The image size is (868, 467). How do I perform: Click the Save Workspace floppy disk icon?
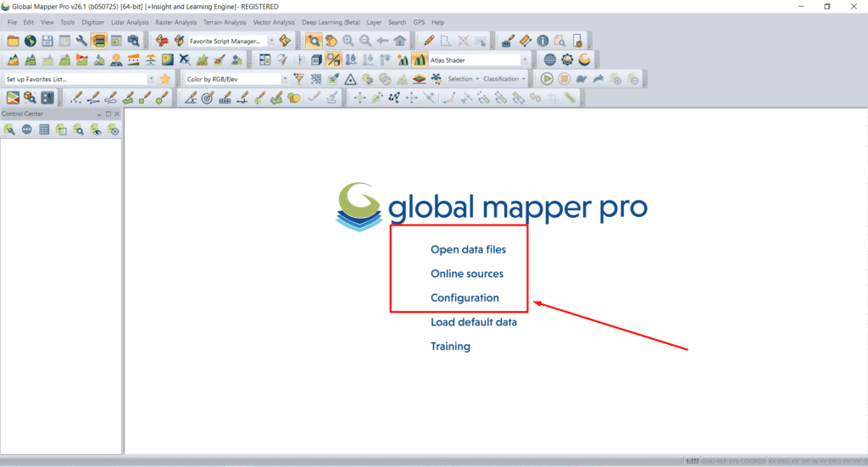coord(47,41)
